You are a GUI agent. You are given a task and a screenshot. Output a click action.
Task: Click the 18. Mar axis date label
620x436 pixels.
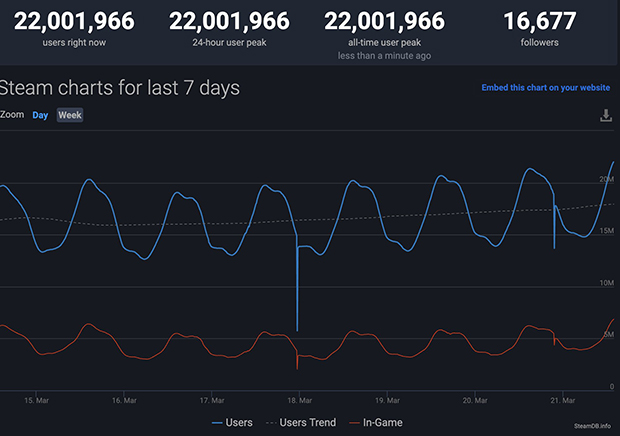300,400
